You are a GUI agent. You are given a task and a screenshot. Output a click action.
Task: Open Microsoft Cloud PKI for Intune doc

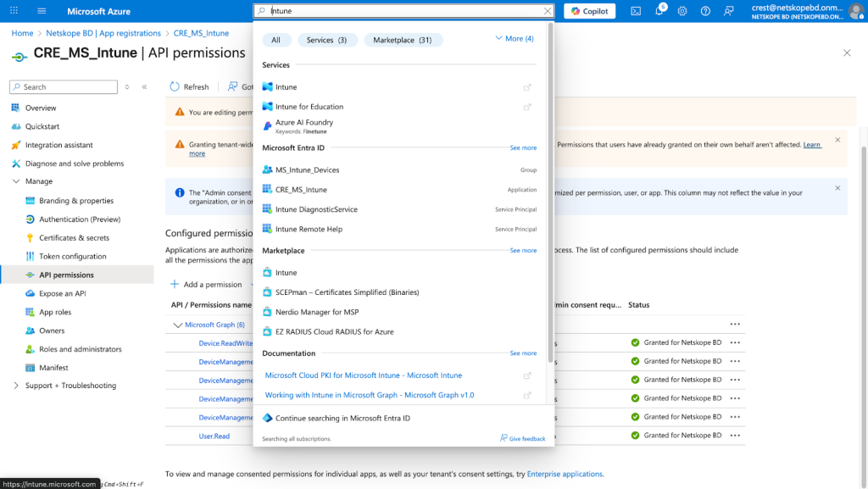[x=363, y=375]
